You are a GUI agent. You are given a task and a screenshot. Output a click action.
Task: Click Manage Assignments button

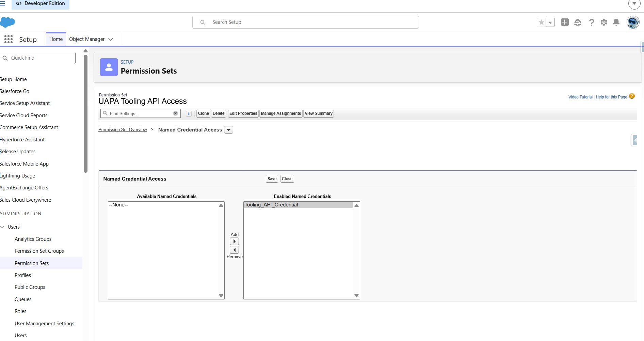click(x=281, y=113)
